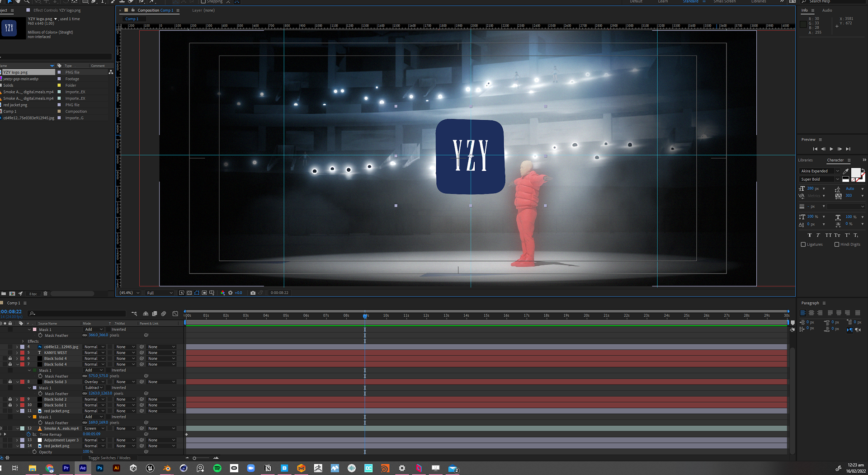Open font style dropdown Super Bold
Viewport: 868px width, 475px height.
tap(820, 179)
